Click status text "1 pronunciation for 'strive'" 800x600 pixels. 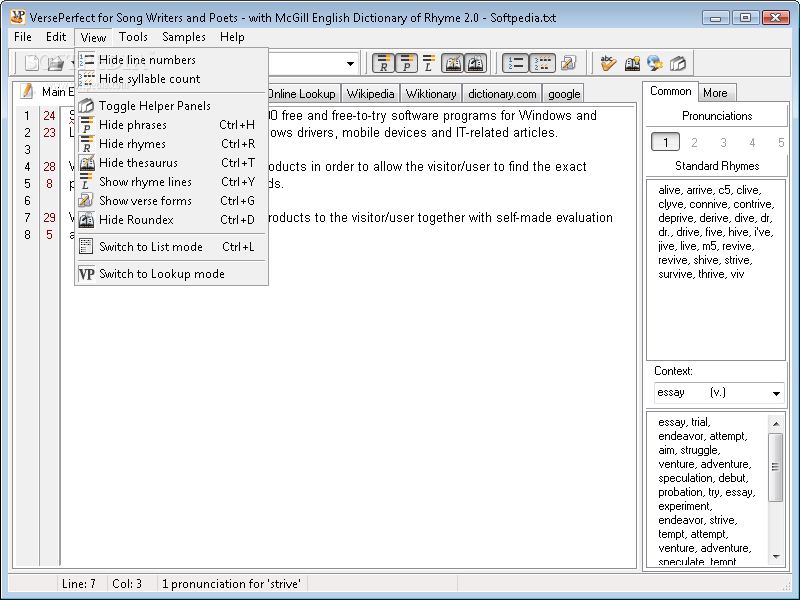click(x=231, y=584)
